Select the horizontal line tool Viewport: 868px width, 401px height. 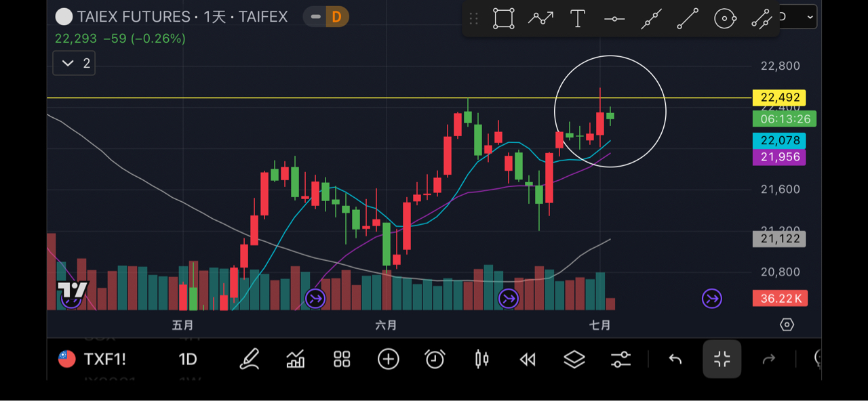coord(614,19)
